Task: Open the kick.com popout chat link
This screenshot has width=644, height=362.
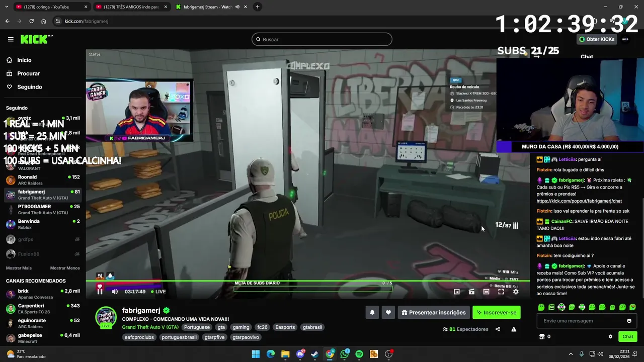Action: [579, 201]
